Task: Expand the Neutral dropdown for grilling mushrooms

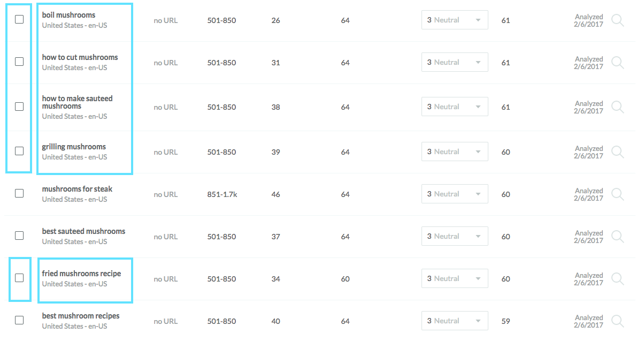Action: [x=455, y=151]
